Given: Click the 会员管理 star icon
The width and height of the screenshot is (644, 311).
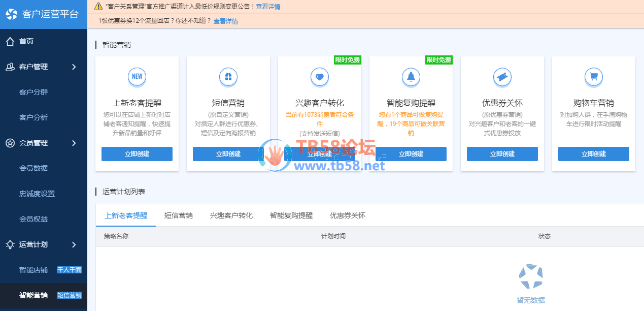Looking at the screenshot, I should [10, 143].
